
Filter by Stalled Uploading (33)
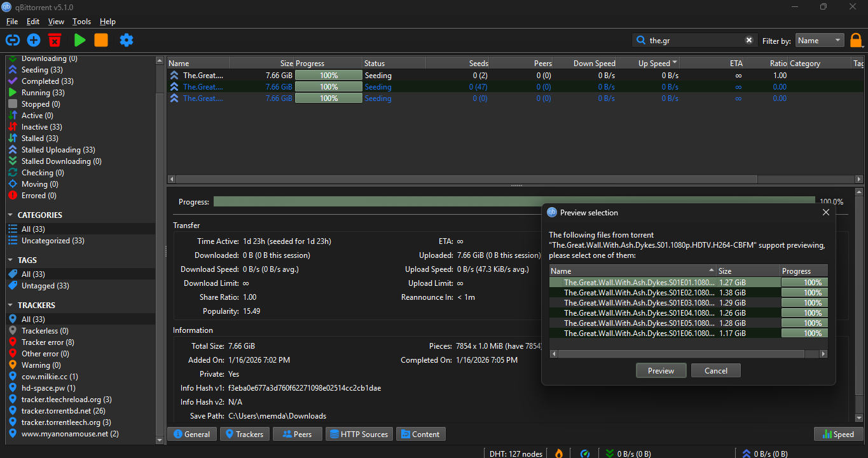(x=59, y=150)
